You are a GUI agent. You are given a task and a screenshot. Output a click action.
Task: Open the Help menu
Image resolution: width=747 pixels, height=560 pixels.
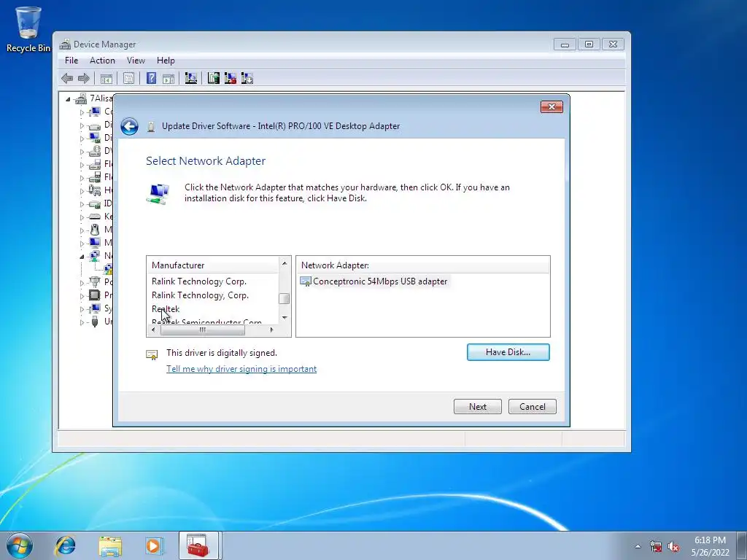pyautogui.click(x=166, y=61)
